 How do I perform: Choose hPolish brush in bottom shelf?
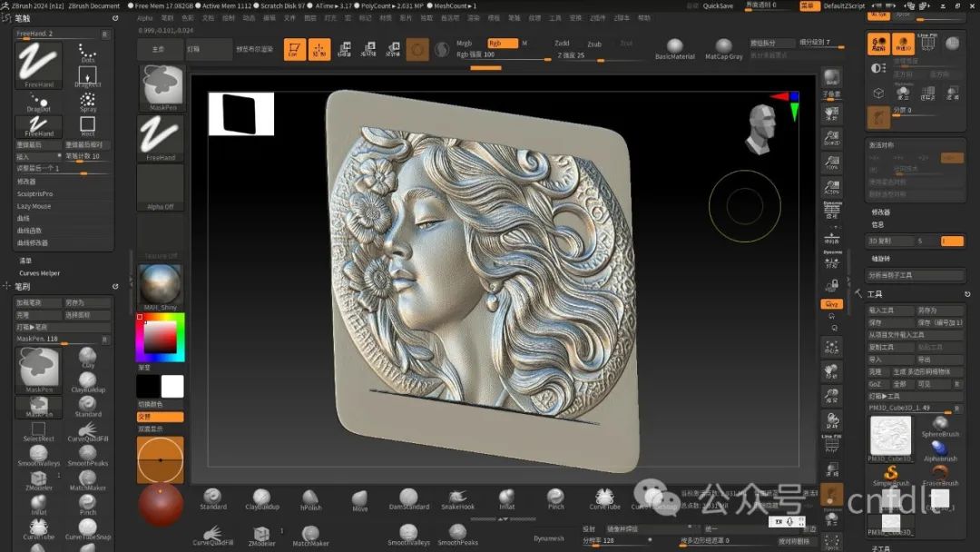(x=310, y=500)
